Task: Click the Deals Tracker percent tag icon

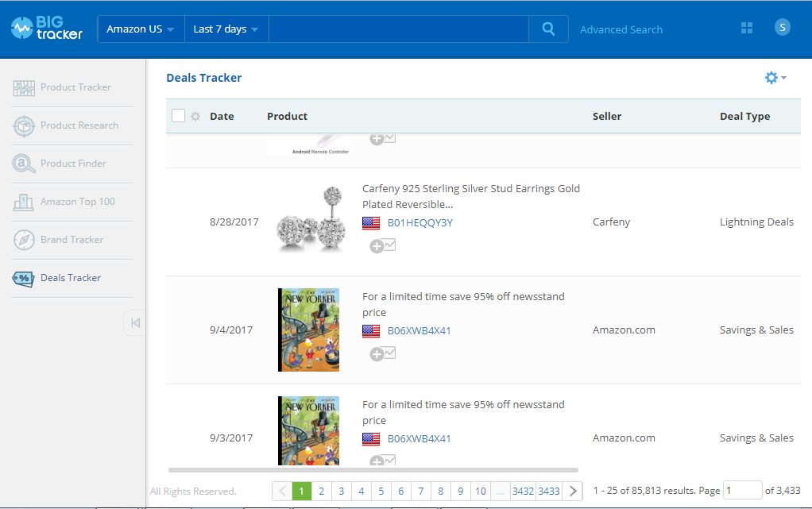Action: click(23, 279)
